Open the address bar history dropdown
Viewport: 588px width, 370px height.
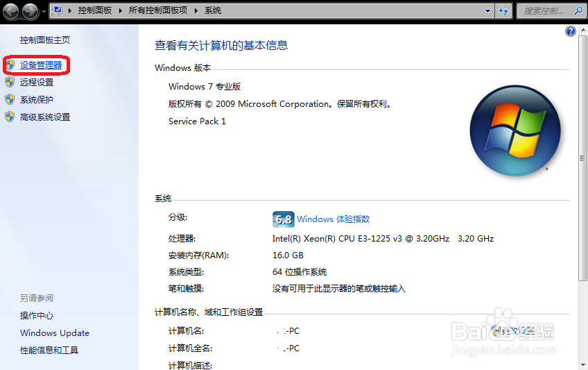(487, 11)
